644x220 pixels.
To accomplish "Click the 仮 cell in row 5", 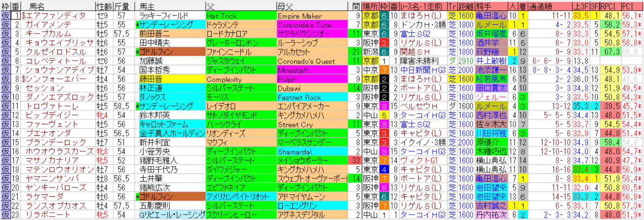I will pos(5,52).
